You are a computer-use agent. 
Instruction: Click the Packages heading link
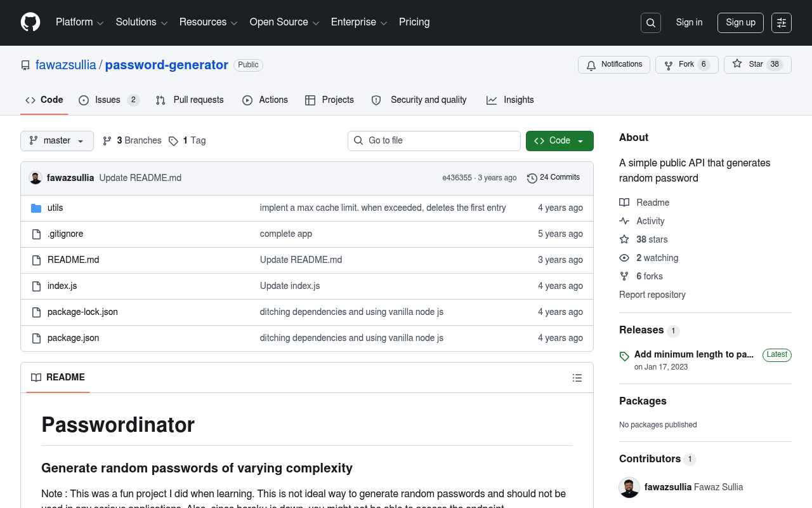643,401
